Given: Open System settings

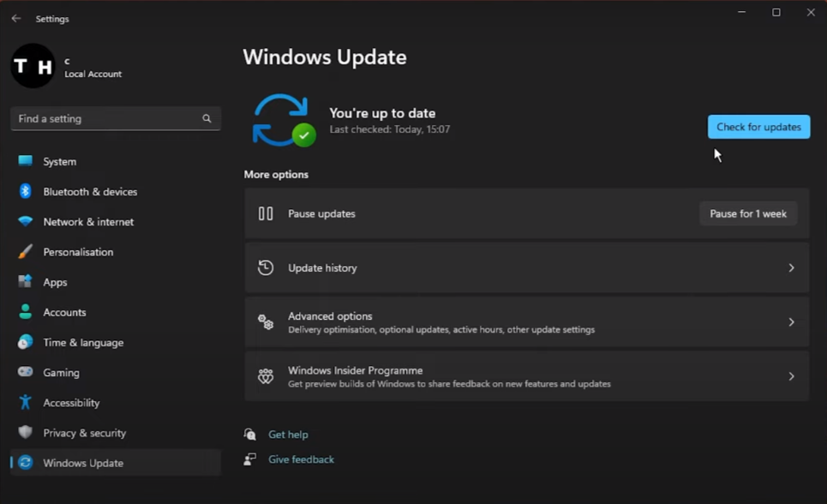Looking at the screenshot, I should [116, 161].
